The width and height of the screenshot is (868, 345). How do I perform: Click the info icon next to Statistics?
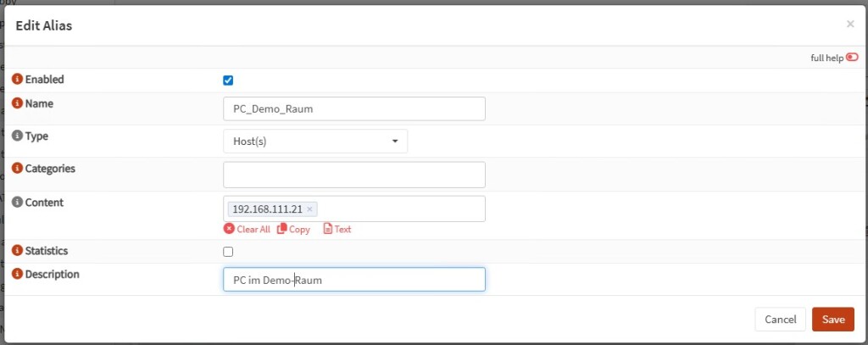pos(17,251)
